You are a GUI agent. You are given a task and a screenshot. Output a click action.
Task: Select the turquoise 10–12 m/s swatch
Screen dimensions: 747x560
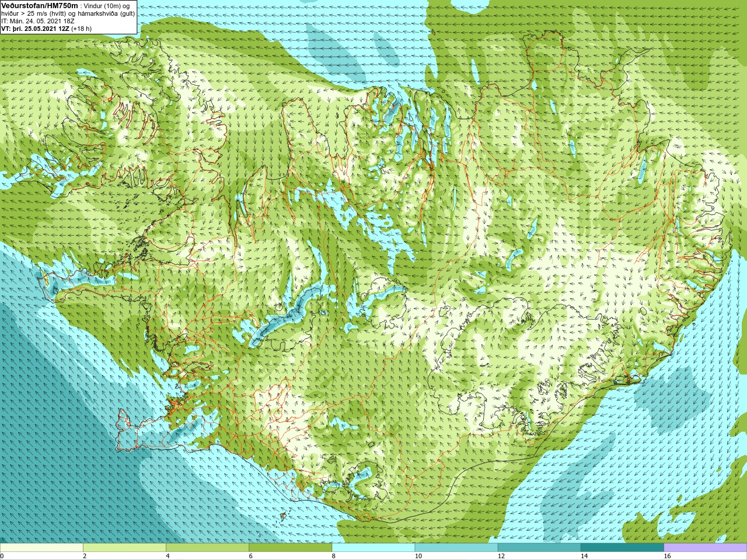[x=456, y=548]
